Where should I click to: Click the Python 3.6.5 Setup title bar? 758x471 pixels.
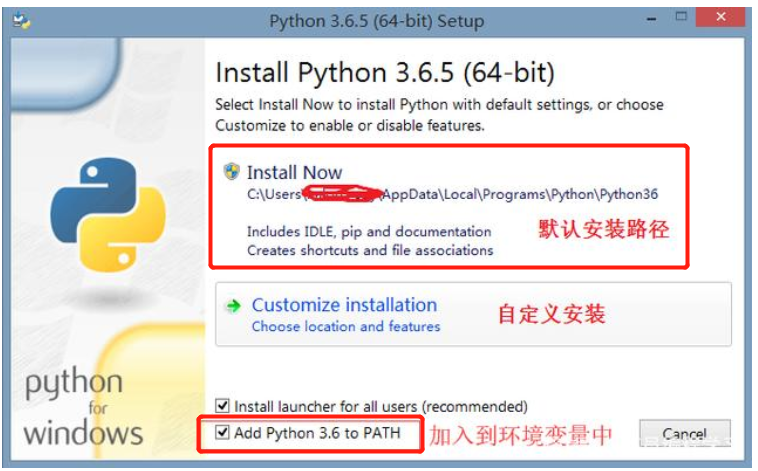click(377, 21)
